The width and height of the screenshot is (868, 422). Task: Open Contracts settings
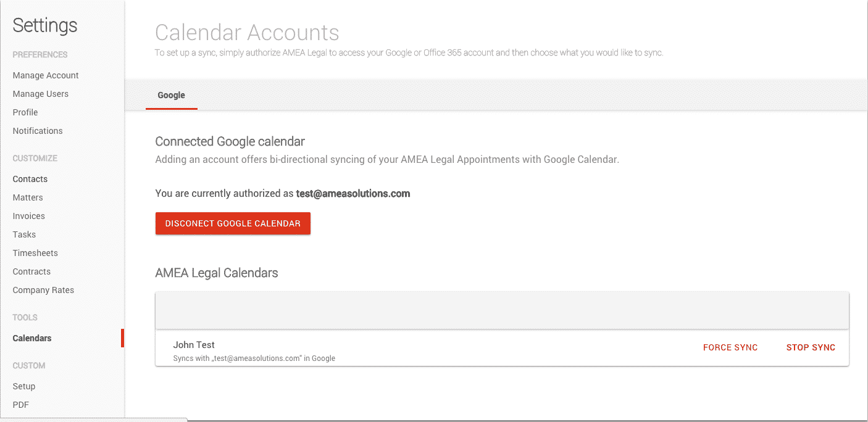31,271
